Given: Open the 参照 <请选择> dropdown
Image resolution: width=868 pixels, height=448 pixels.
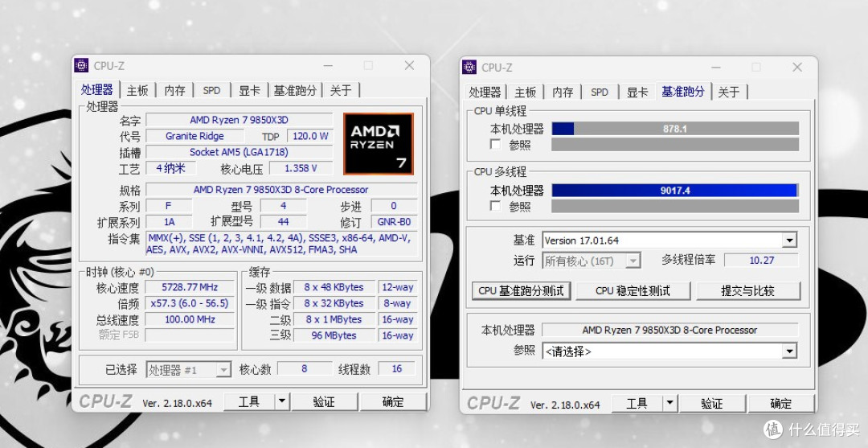Looking at the screenshot, I should (790, 351).
